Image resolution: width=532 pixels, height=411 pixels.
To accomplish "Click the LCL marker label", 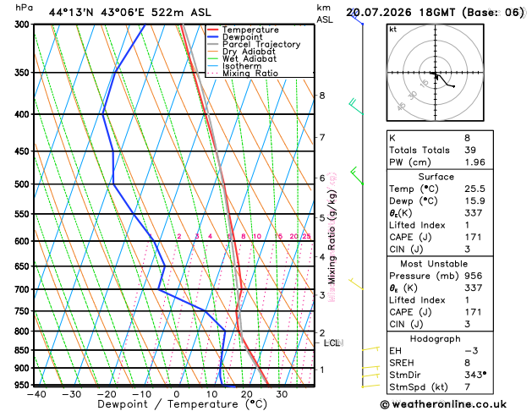I will [332, 342].
